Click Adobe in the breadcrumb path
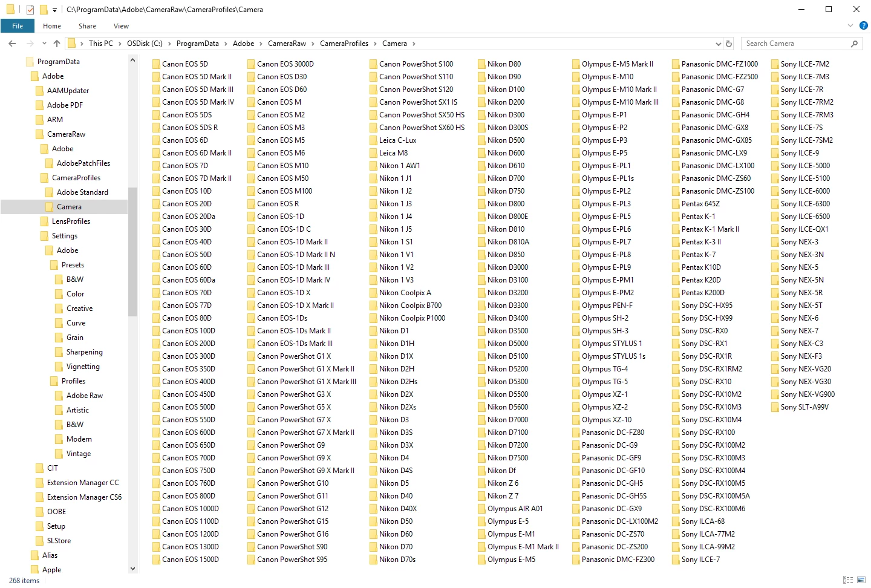The width and height of the screenshot is (871, 588). coord(243,44)
